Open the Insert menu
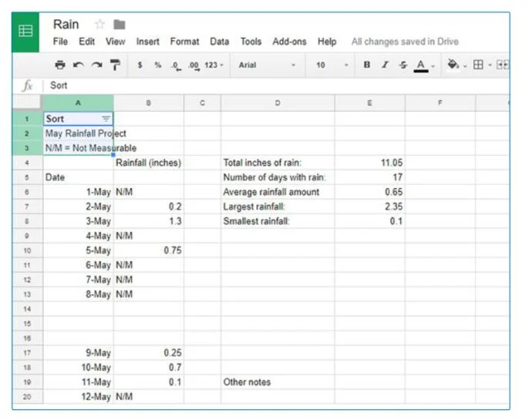532x420 pixels. pos(147,42)
